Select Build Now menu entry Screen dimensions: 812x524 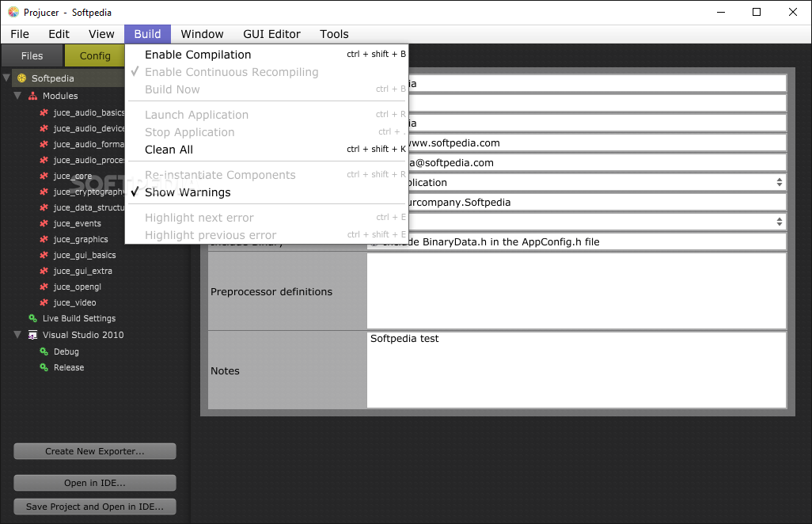[267, 89]
